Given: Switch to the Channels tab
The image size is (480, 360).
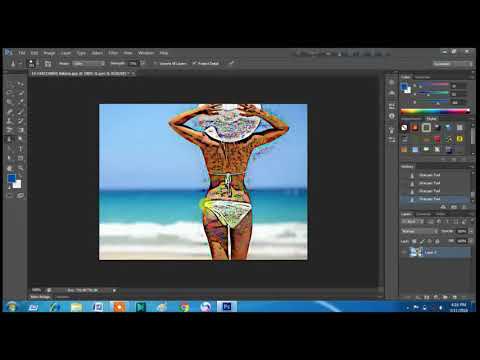Looking at the screenshot, I should point(424,214).
